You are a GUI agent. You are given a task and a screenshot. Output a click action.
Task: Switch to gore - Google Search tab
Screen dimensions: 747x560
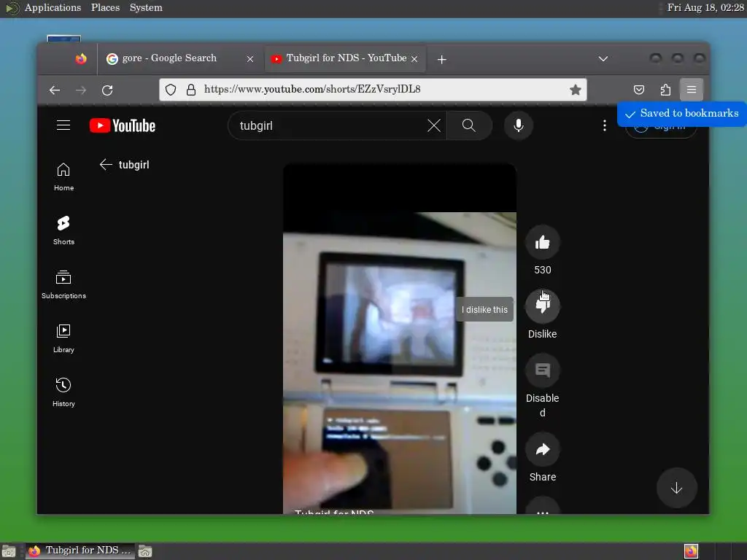[181, 58]
